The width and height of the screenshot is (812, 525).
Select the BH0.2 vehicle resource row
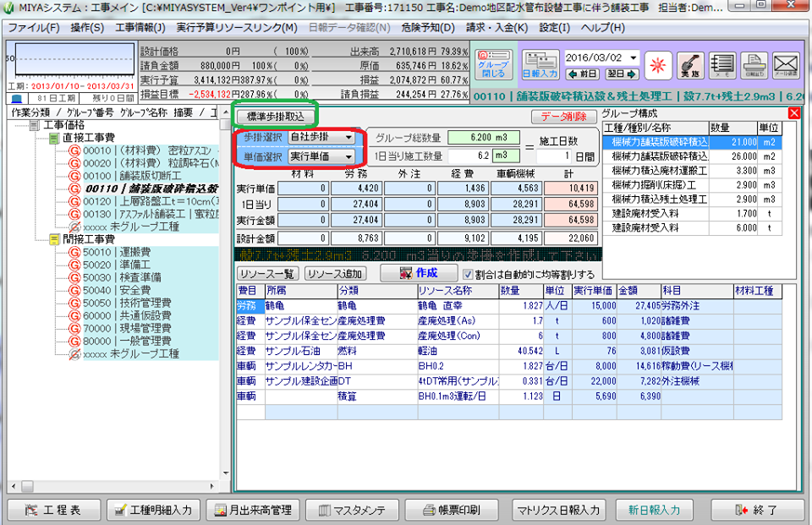pyautogui.click(x=508, y=366)
